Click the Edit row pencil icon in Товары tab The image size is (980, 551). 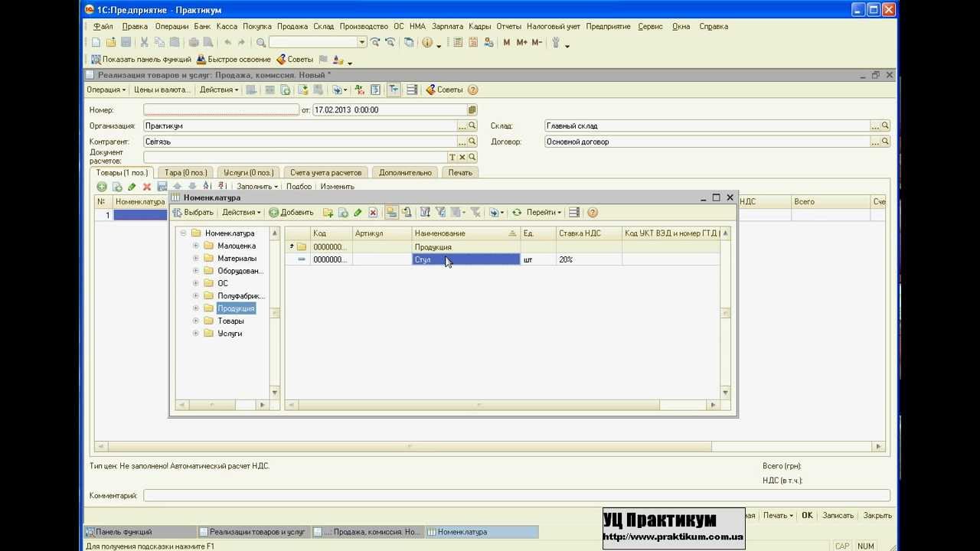coord(132,186)
